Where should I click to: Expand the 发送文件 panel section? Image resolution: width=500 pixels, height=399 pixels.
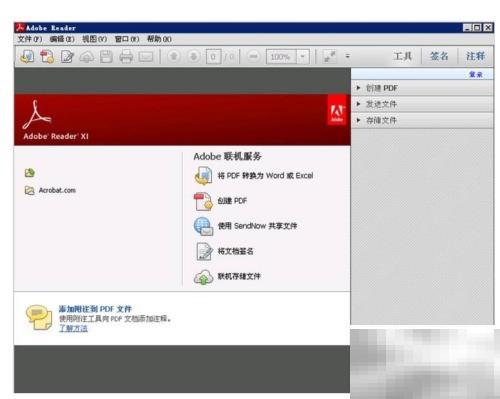[x=422, y=104]
